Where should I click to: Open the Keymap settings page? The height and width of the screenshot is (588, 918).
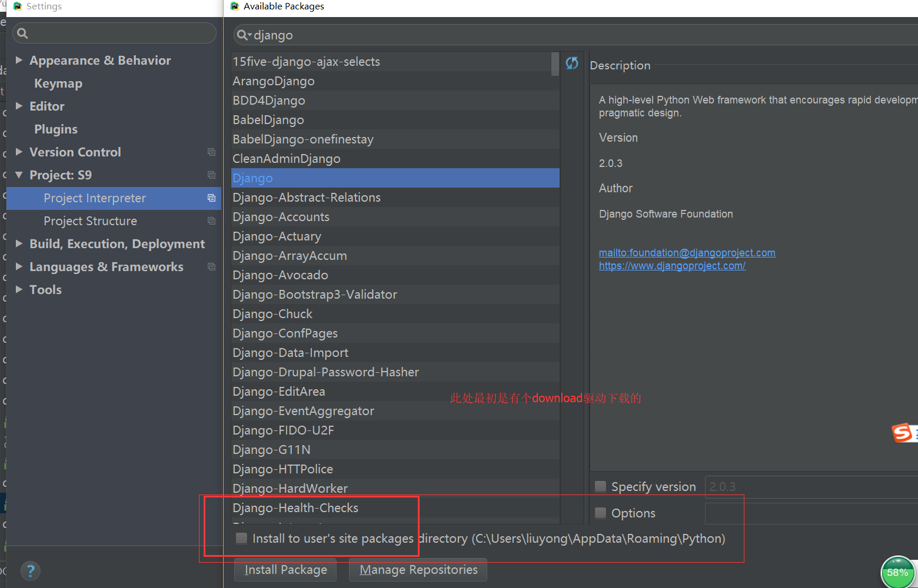pyautogui.click(x=58, y=83)
